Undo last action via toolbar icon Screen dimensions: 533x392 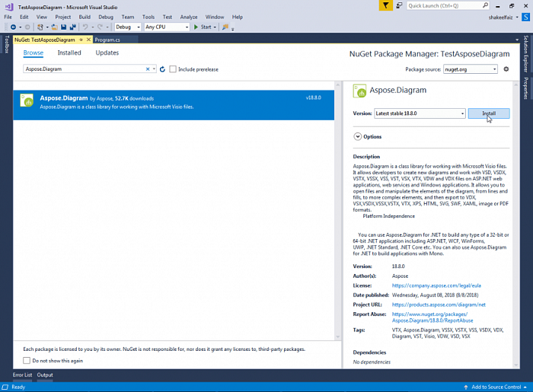coord(85,27)
